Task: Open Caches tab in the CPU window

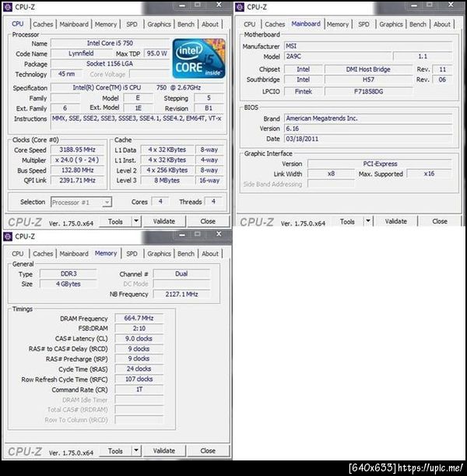Action: tap(43, 24)
